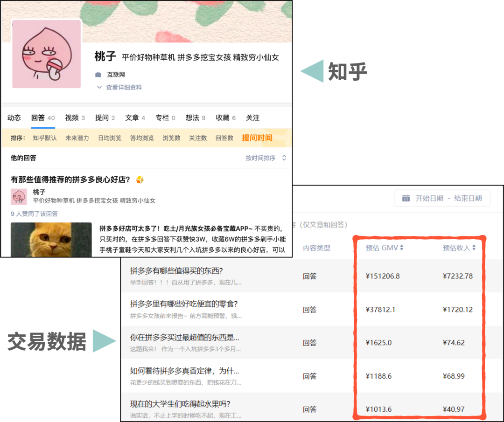
Task: Click 回答 type in the 零食 row
Action: pos(310,310)
